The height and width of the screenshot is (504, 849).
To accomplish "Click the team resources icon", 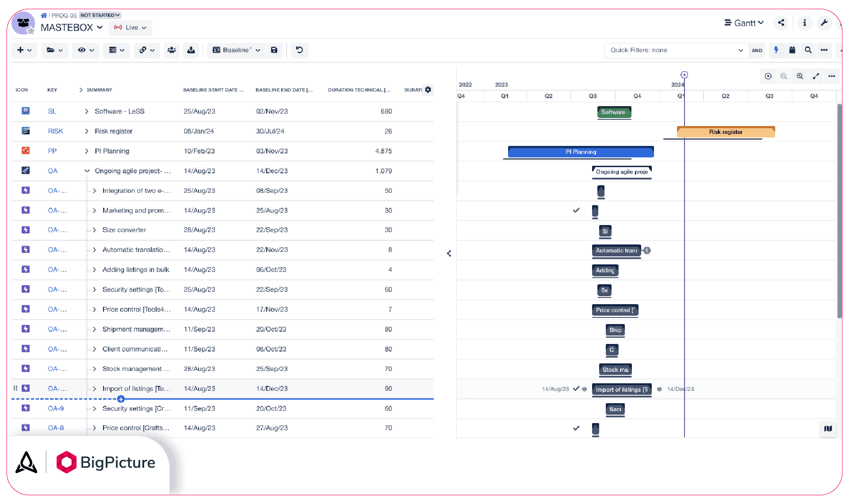I will [172, 50].
